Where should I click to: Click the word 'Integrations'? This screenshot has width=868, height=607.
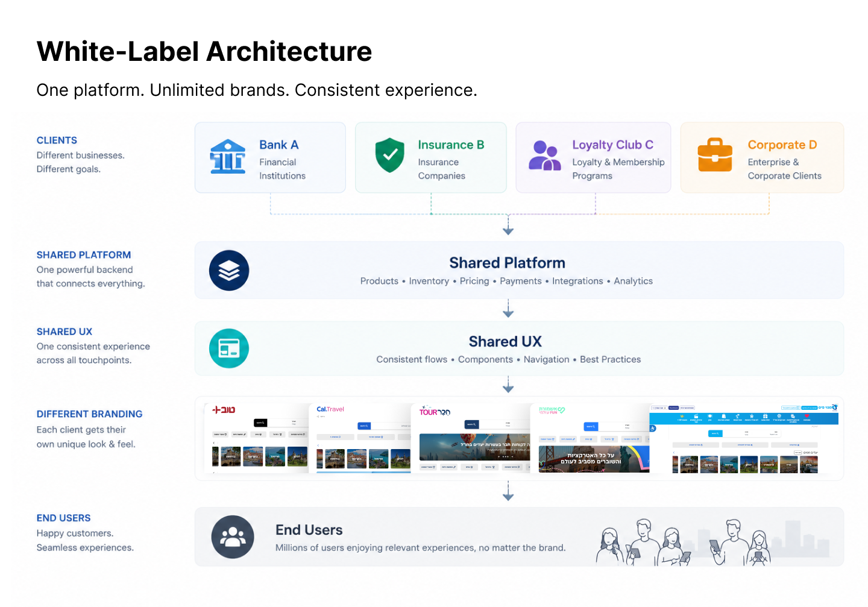coord(577,281)
